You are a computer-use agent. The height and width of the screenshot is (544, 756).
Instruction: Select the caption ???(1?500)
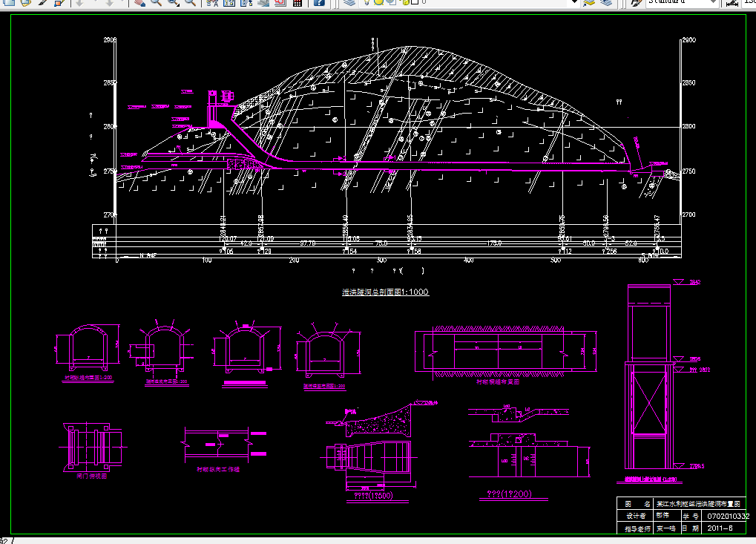coord(373,495)
